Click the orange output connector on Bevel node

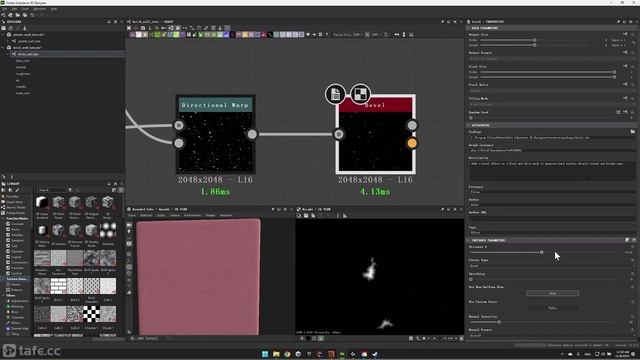[412, 143]
